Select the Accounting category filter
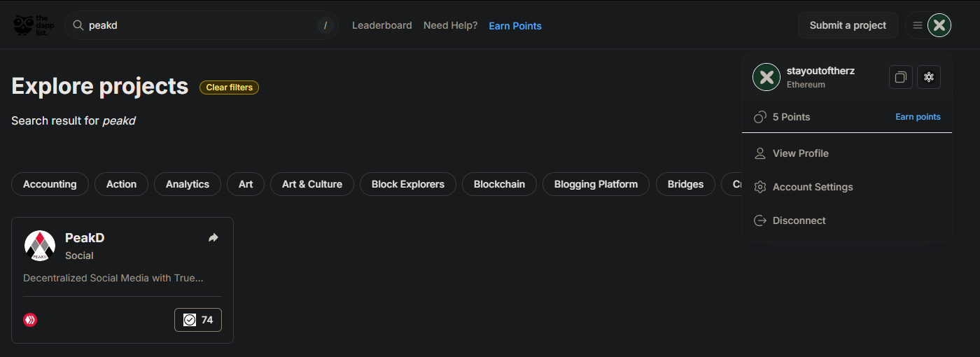 (50, 184)
